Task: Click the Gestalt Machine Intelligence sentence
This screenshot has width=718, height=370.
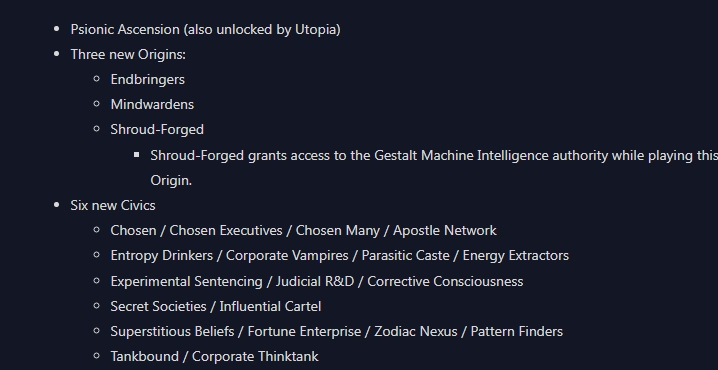Action: point(434,168)
